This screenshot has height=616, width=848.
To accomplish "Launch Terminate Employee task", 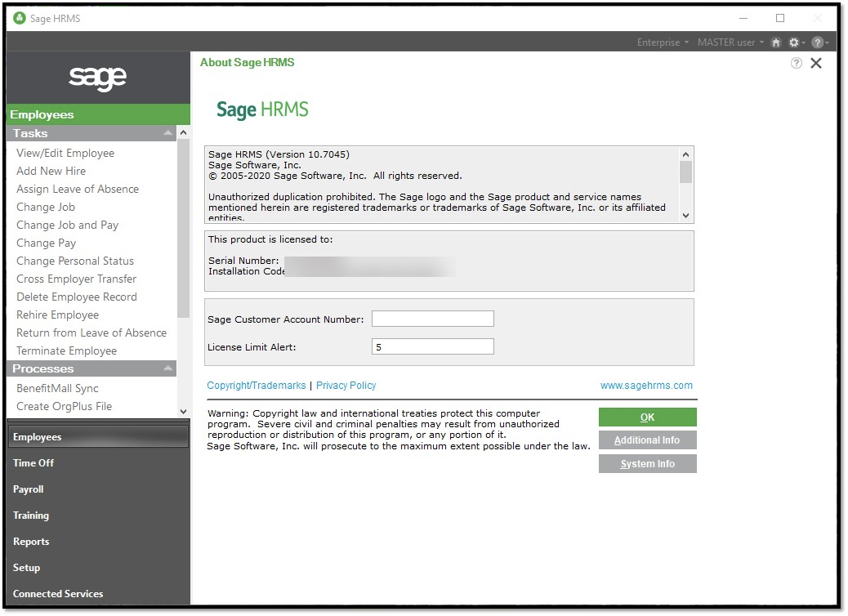I will tap(66, 350).
